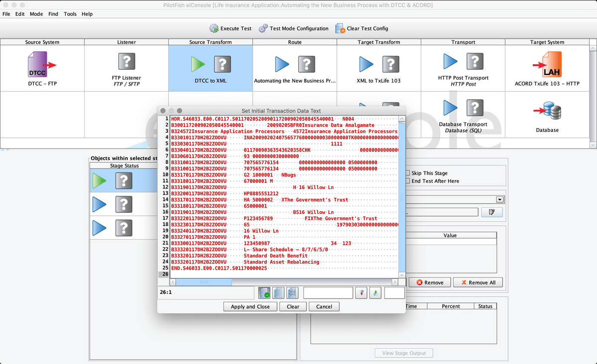
Task: Click the Apply and Close button
Action: click(x=250, y=306)
